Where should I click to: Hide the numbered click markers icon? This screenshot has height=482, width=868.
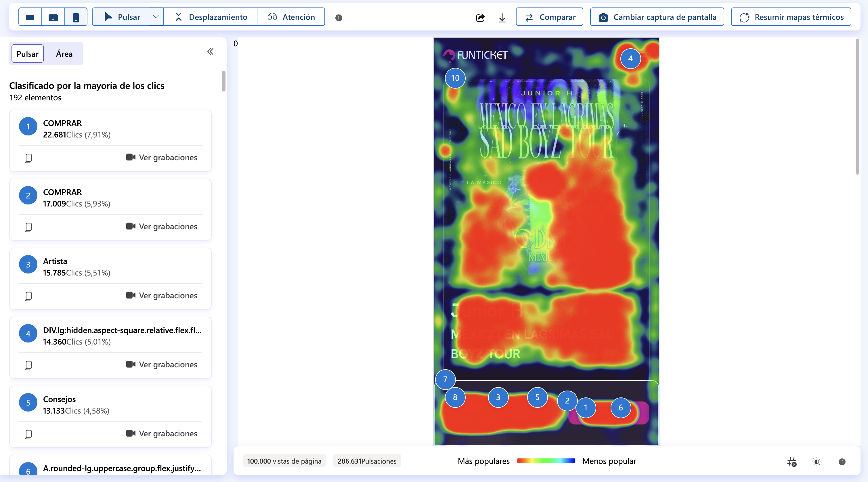coord(791,462)
